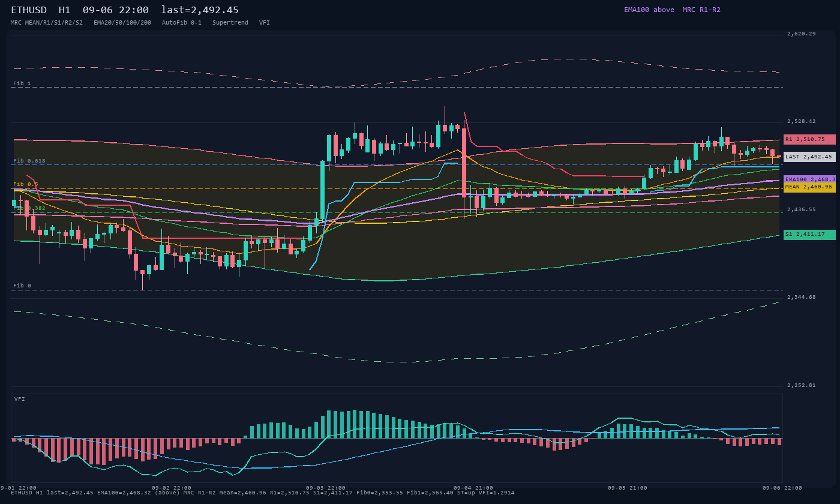Click the 2,344.68 price axis label
This screenshot has width=840, height=504.
[802, 298]
